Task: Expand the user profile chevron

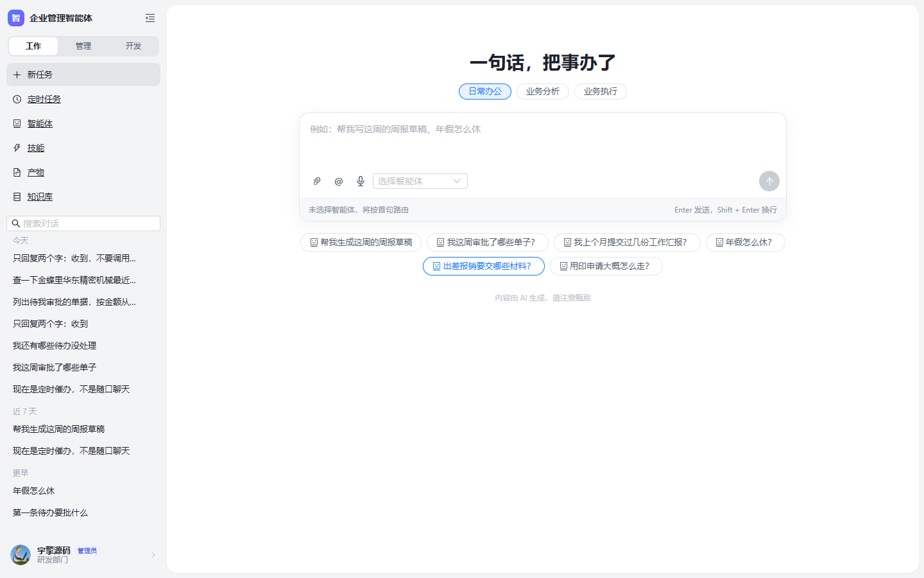Action: pos(153,555)
